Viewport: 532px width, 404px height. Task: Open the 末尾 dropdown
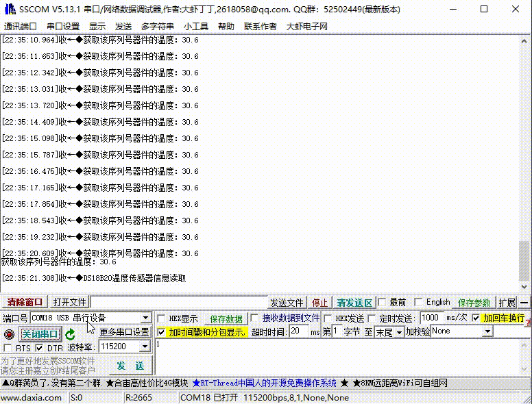(399, 333)
